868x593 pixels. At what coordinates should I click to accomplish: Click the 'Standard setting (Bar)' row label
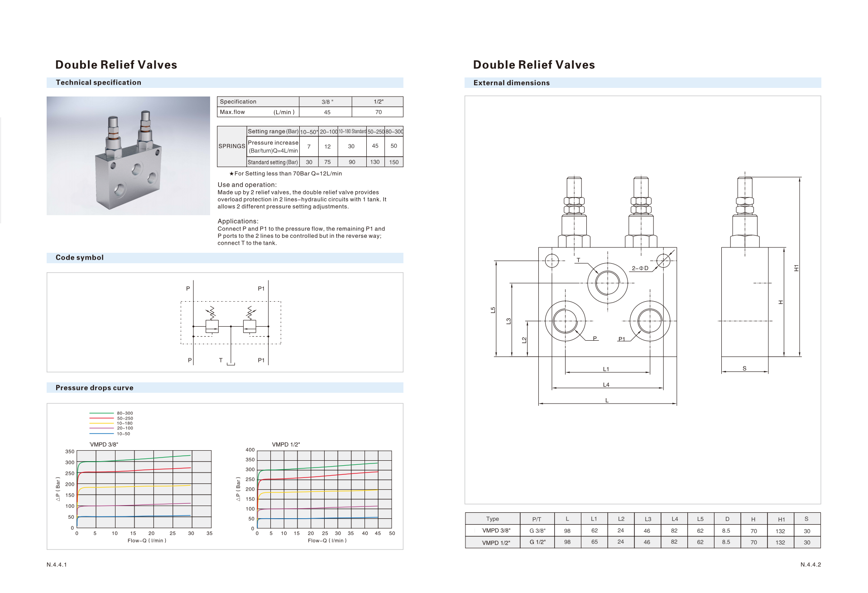coord(273,162)
